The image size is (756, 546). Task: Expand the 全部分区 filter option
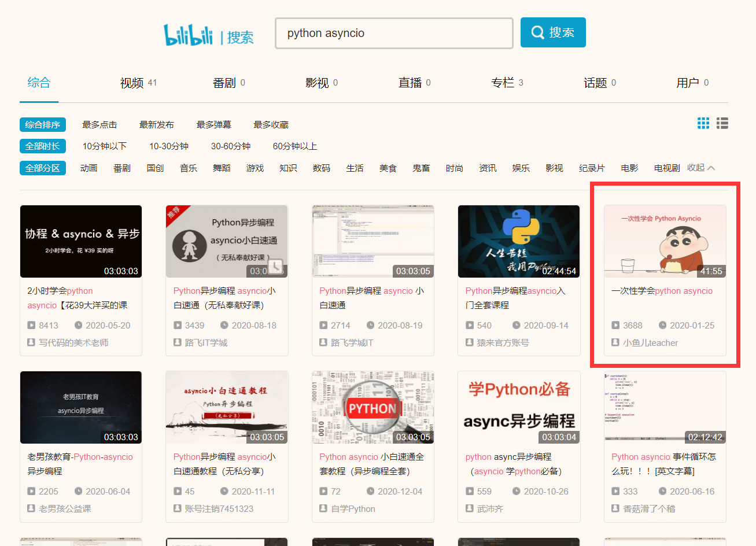(42, 168)
